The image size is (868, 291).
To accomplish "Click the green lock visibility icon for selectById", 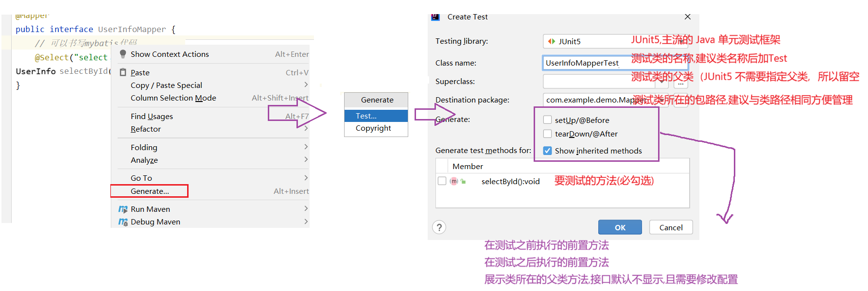I will tap(463, 181).
